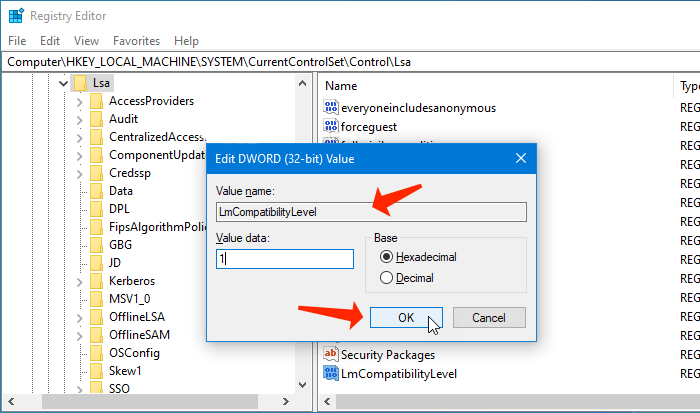Image resolution: width=700 pixels, height=413 pixels.
Task: Collapse the Lsa registry key
Action: [61, 83]
